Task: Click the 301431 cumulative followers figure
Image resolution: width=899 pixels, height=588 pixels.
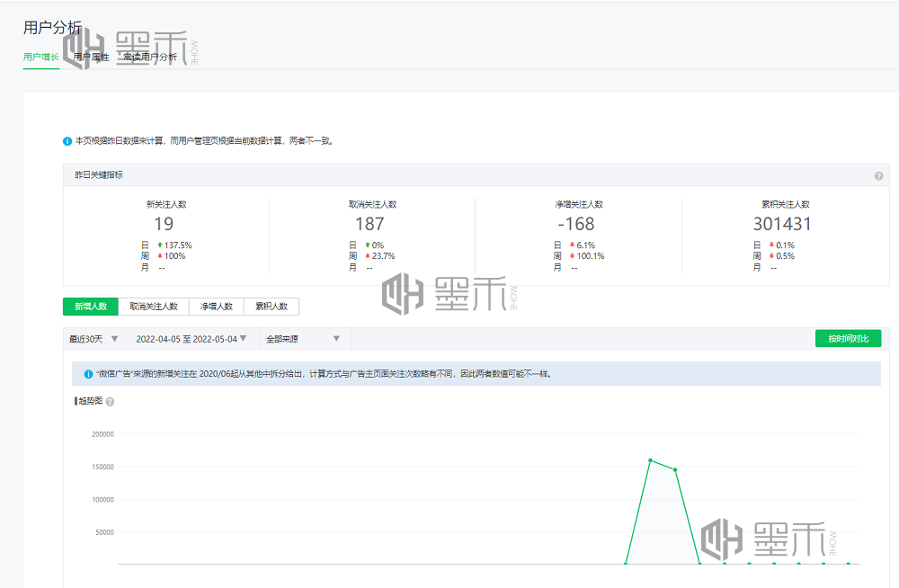Action: pyautogui.click(x=782, y=224)
